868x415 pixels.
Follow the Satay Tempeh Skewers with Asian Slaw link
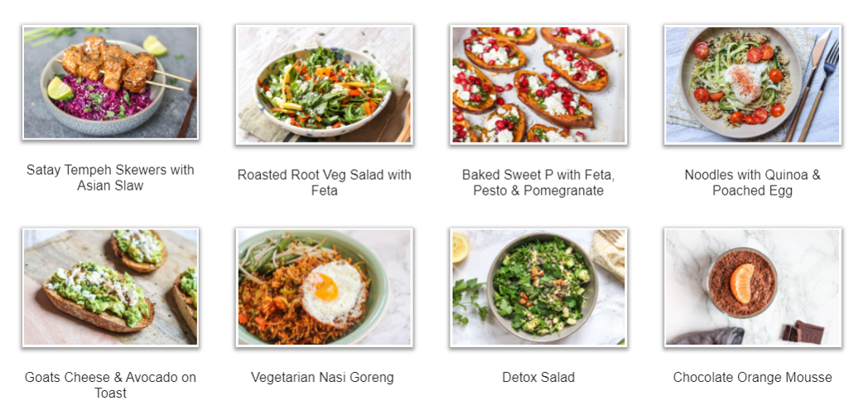pos(110,177)
